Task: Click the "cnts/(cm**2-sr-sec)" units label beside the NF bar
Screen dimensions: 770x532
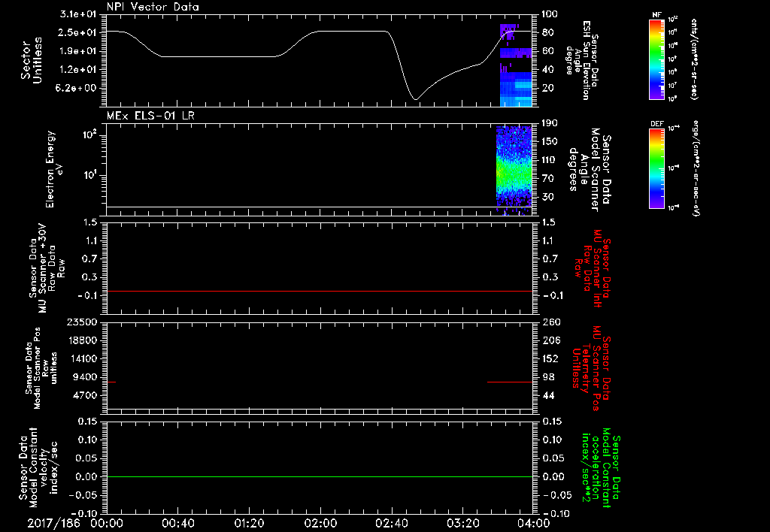Action: [694, 59]
